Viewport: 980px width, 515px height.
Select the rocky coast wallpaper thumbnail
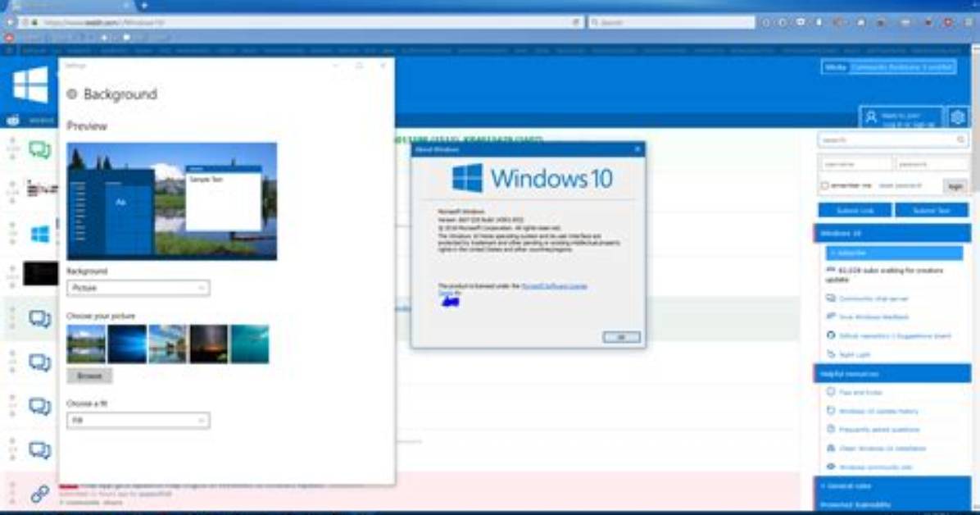click(x=167, y=344)
